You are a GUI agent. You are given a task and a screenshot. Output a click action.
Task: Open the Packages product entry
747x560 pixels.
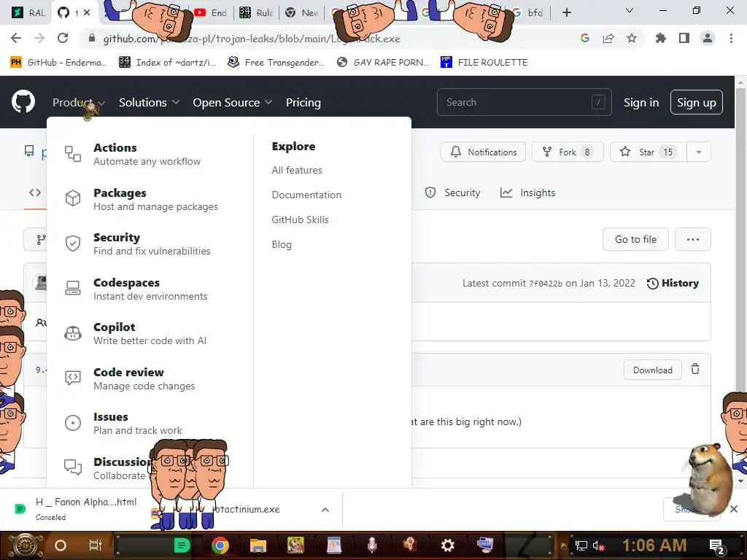tap(155, 199)
